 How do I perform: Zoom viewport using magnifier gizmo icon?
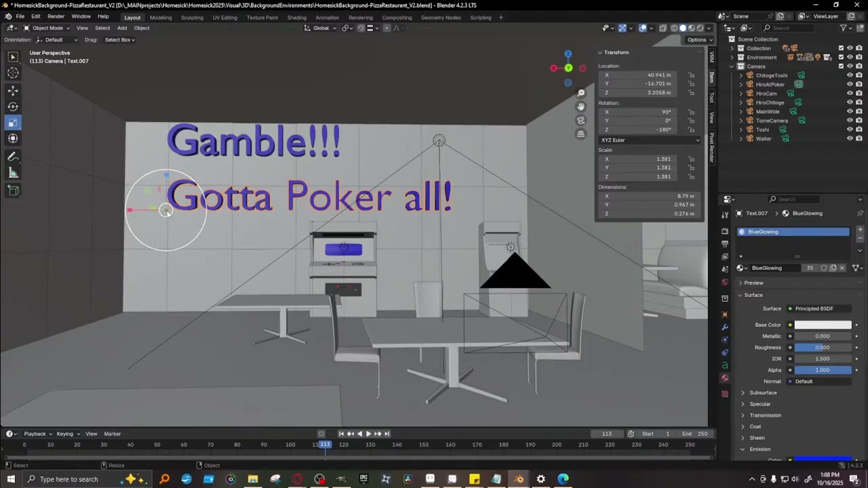coord(581,93)
